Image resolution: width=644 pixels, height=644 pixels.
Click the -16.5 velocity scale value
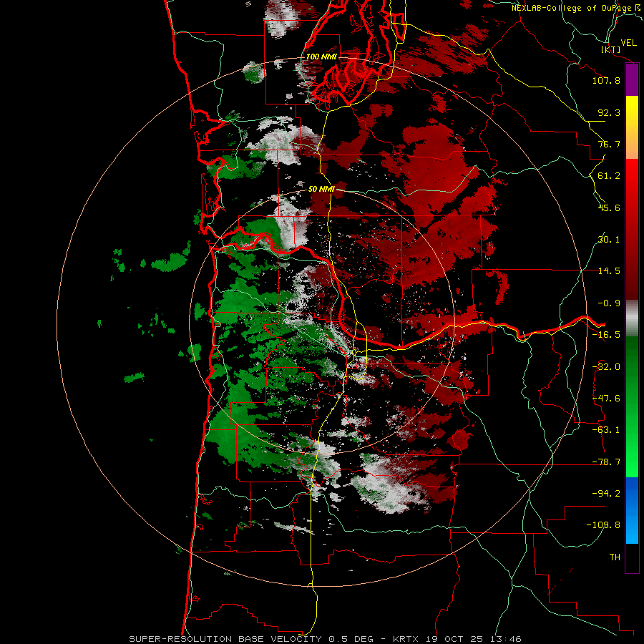606,335
